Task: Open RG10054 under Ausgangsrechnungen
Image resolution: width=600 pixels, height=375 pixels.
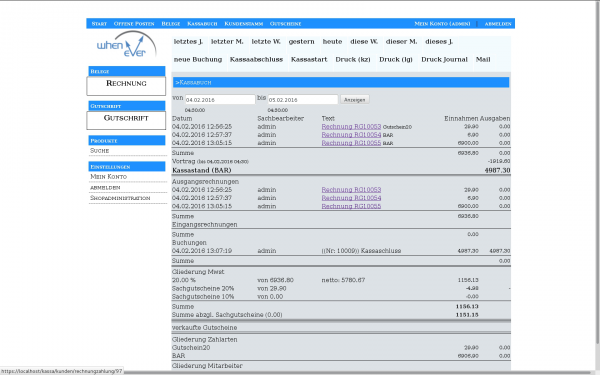Action: (351, 198)
